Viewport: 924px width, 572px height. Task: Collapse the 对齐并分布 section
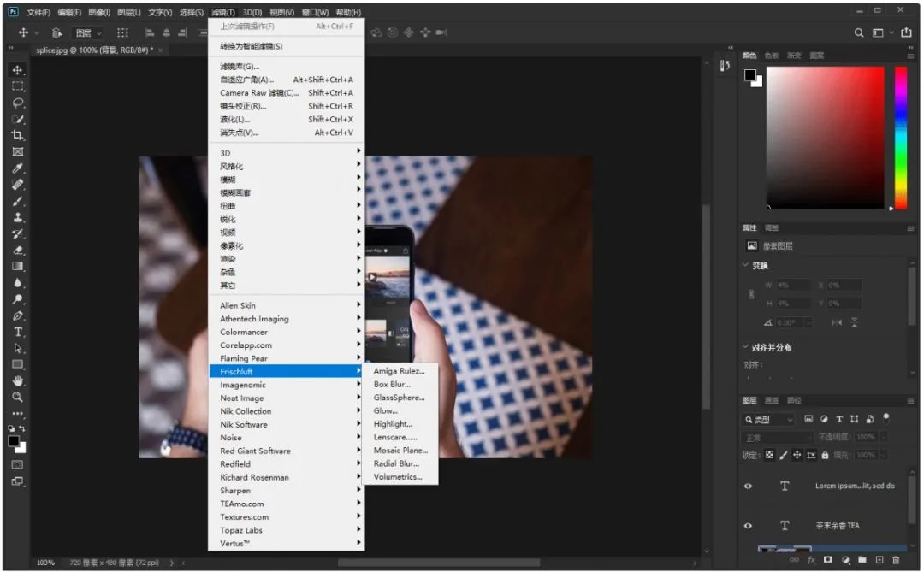pyautogui.click(x=746, y=347)
